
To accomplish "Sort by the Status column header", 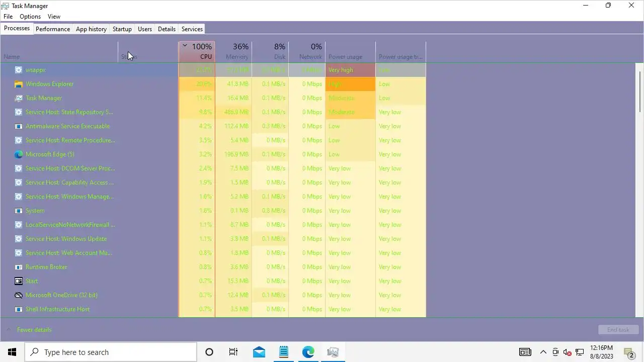I will [x=148, y=52].
